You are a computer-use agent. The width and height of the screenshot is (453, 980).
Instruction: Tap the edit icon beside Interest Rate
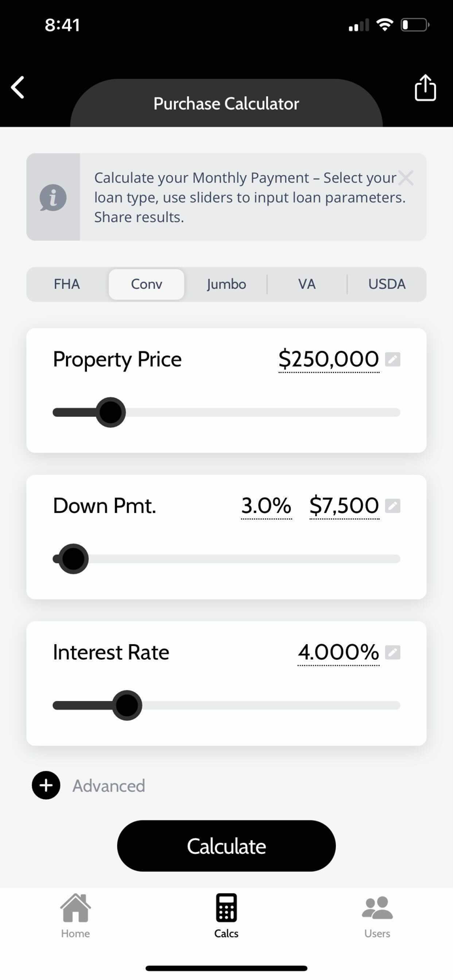393,652
